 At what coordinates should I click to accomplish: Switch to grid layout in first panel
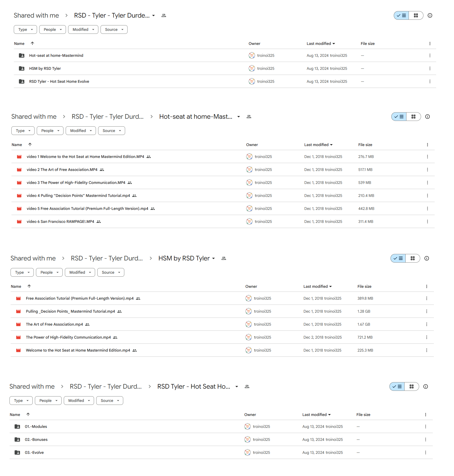point(416,15)
